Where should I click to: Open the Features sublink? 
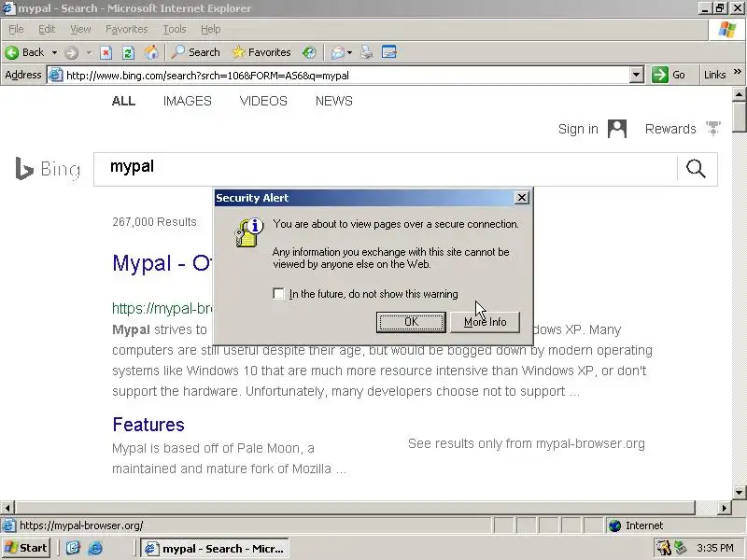point(148,425)
